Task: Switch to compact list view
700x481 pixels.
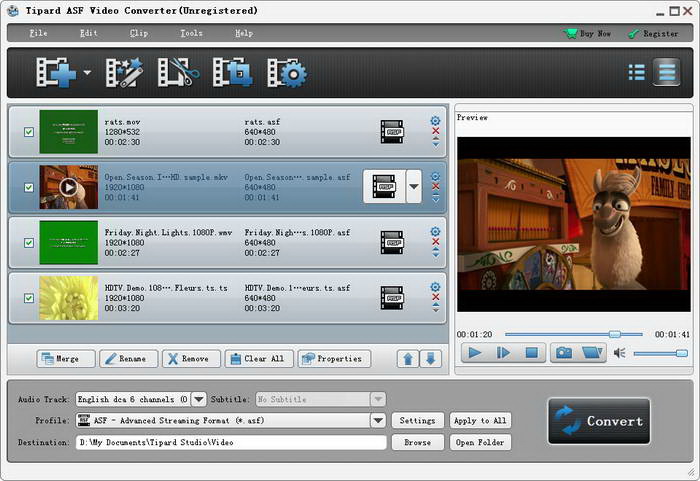Action: [636, 72]
